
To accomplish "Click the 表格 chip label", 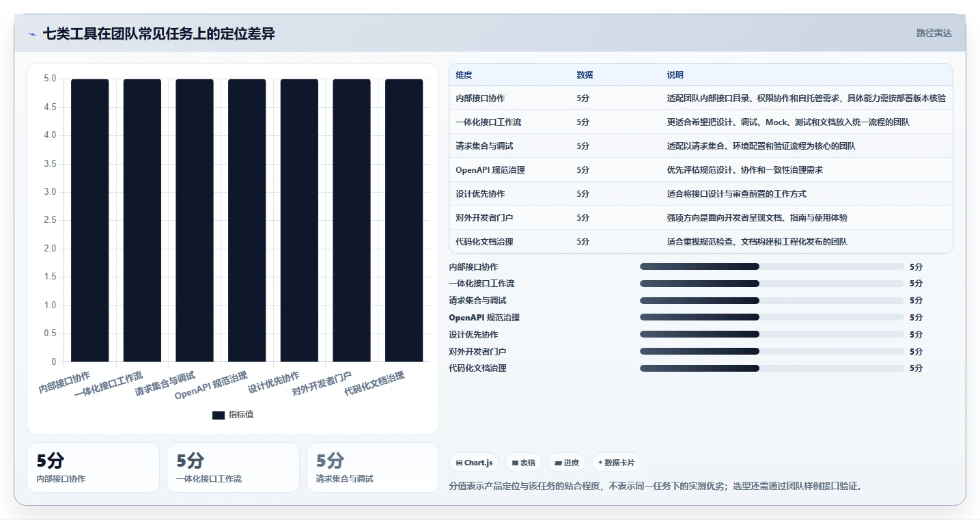I will point(528,463).
